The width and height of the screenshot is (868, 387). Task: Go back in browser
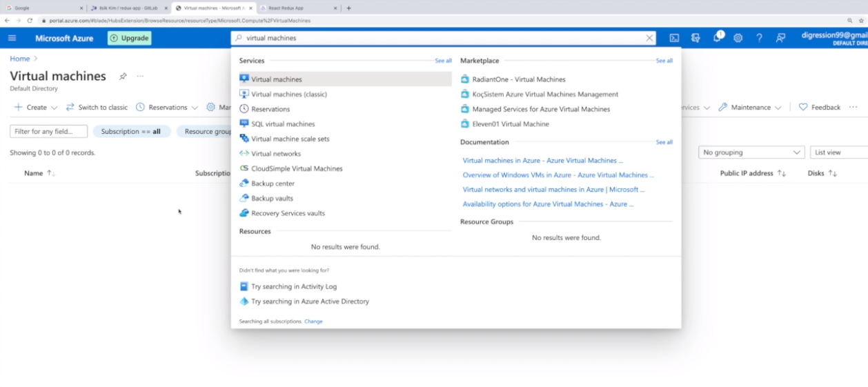point(7,21)
